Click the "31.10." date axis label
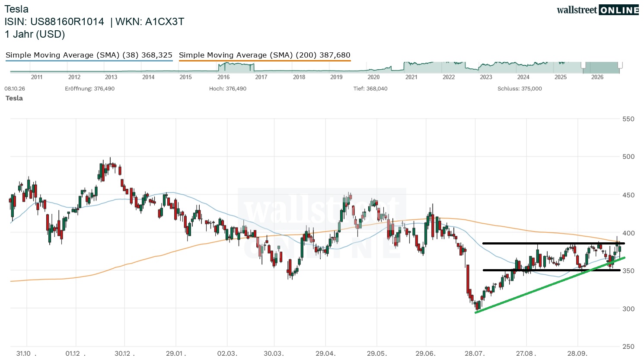The height and width of the screenshot is (357, 644). click(26, 354)
